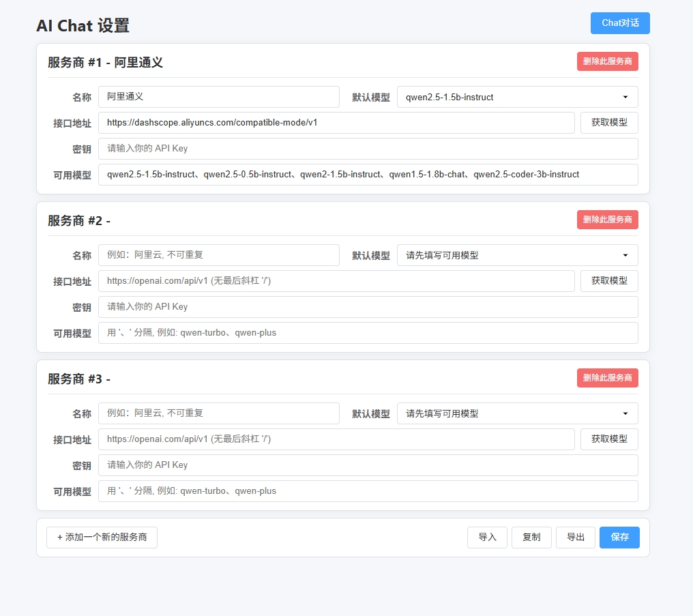693x616 pixels.
Task: Expand default model dropdown for provider #2
Action: [x=517, y=255]
